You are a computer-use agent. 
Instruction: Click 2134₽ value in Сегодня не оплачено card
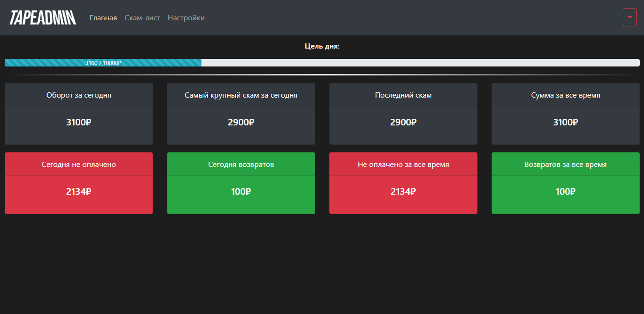click(x=79, y=191)
